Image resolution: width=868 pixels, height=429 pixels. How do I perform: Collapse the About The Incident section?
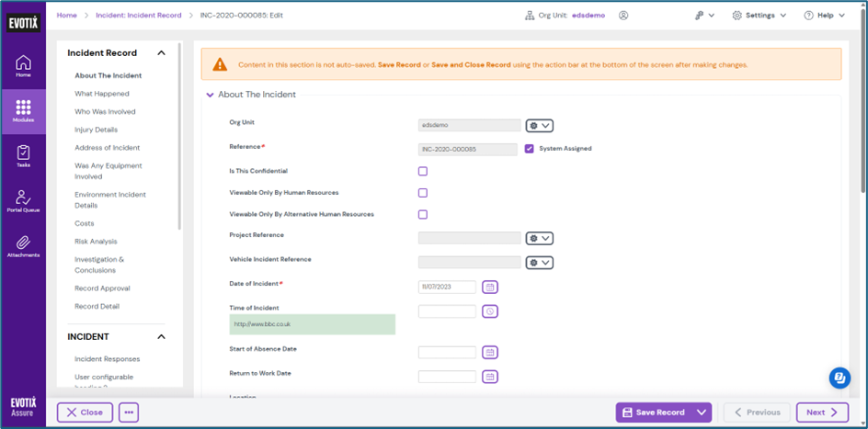211,95
